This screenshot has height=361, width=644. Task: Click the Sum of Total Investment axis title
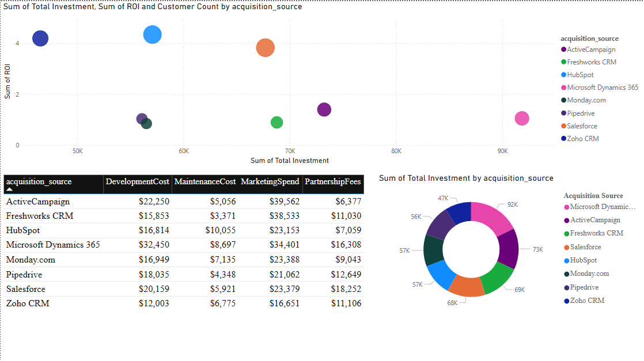point(290,161)
